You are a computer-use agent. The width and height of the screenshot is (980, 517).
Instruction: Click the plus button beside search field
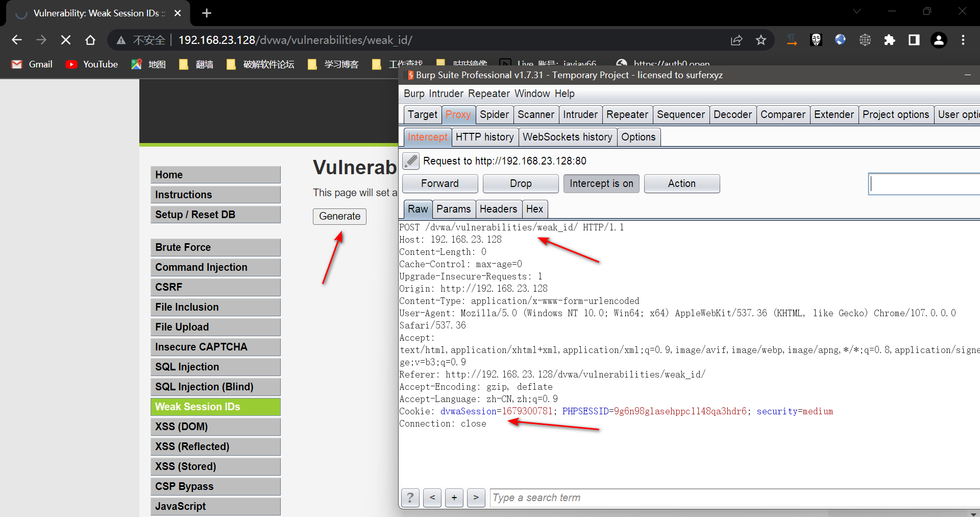click(x=454, y=498)
